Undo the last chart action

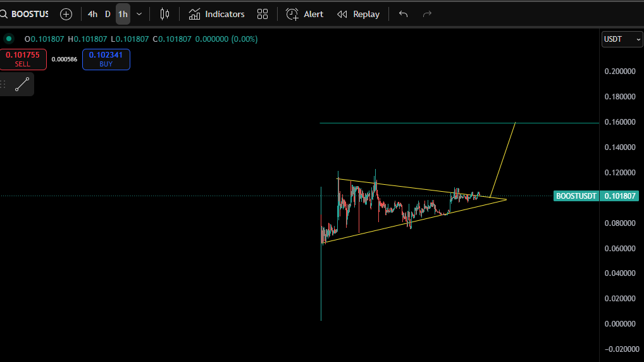(x=404, y=14)
